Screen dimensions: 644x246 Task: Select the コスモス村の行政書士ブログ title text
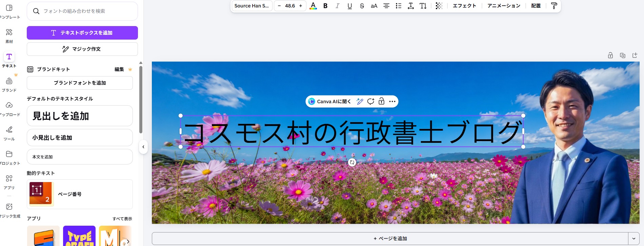click(352, 132)
